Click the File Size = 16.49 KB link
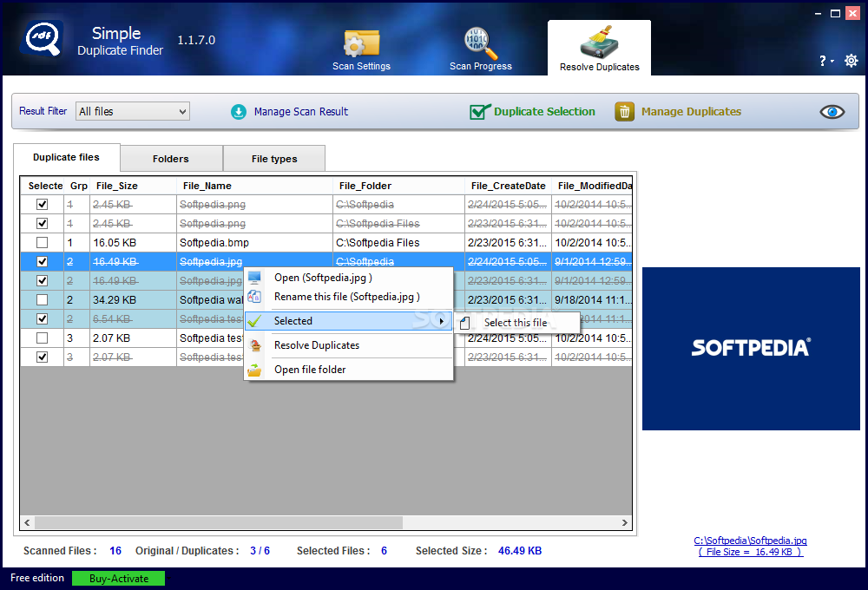The width and height of the screenshot is (868, 590). pos(750,552)
